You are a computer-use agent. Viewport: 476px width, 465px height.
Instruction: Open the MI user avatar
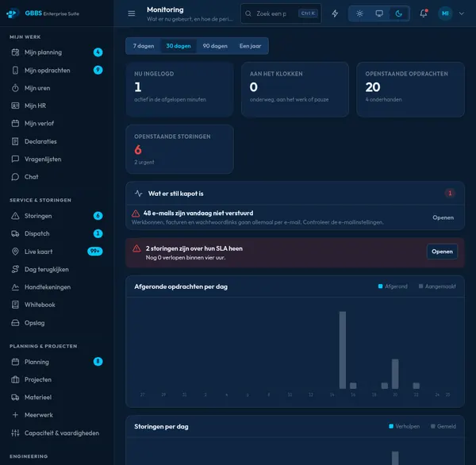pos(445,13)
